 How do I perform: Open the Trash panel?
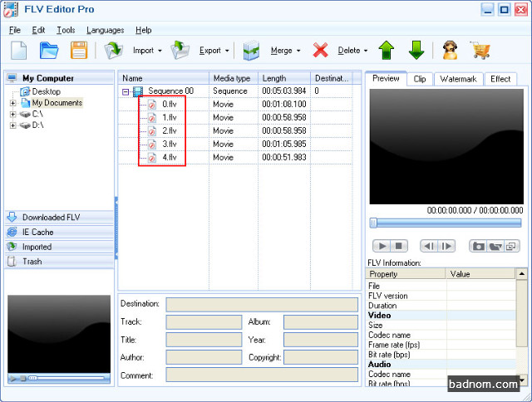click(x=59, y=262)
